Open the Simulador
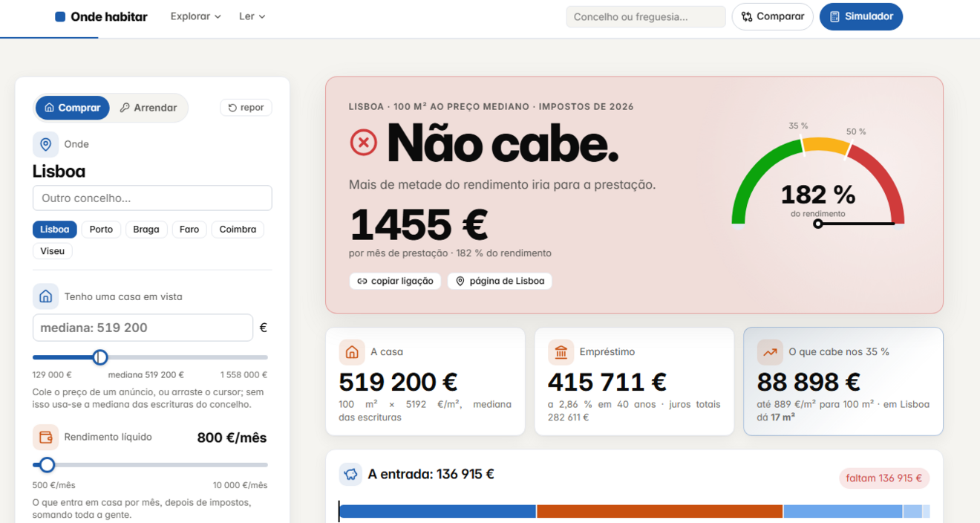Image resolution: width=980 pixels, height=523 pixels. (861, 16)
